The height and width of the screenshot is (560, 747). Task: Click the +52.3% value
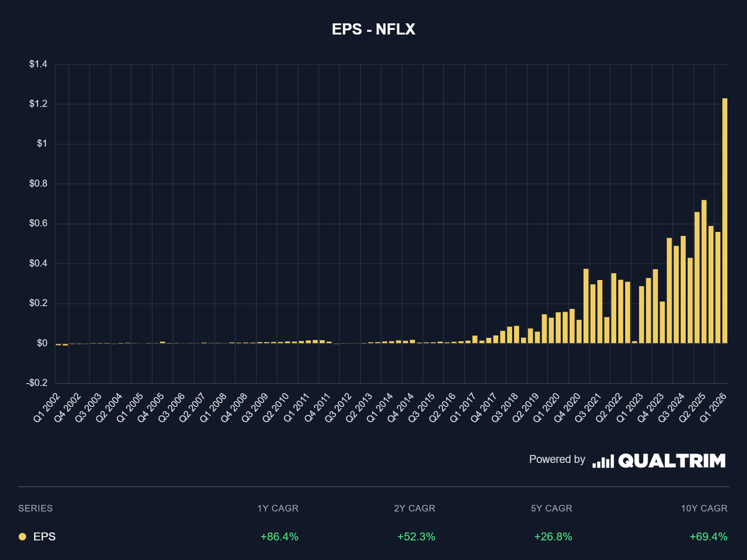point(416,536)
